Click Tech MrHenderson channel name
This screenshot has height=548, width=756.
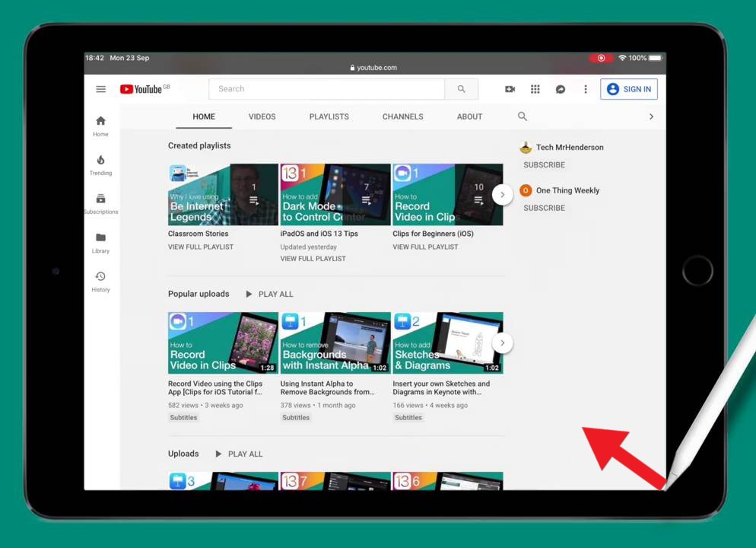pyautogui.click(x=570, y=148)
